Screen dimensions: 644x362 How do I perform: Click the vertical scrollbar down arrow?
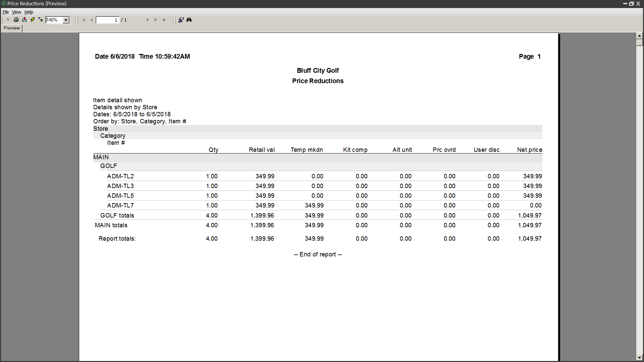coord(639,358)
